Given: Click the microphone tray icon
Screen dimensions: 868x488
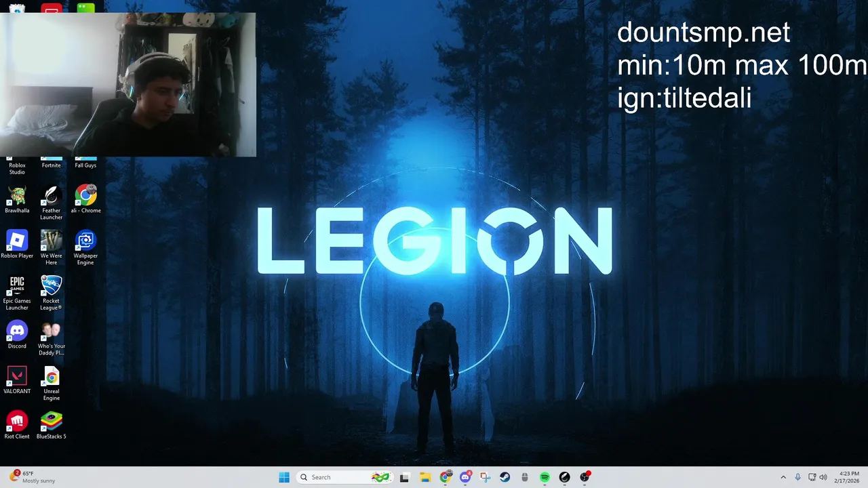Looking at the screenshot, I should point(798,477).
